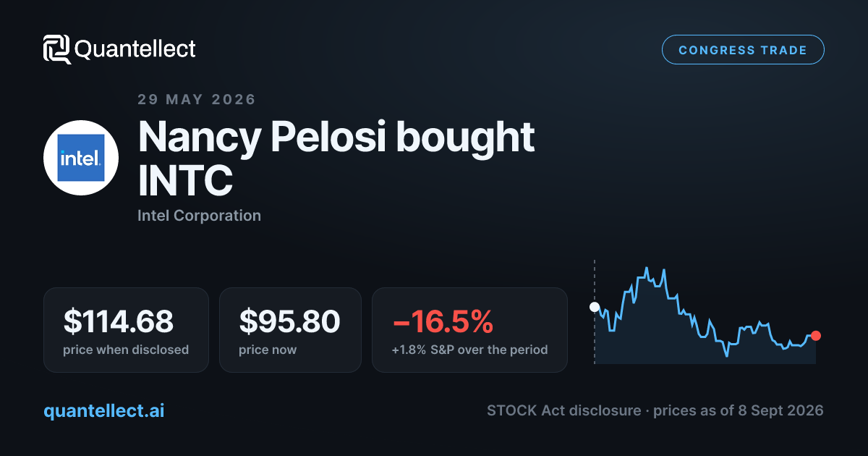Image resolution: width=868 pixels, height=456 pixels.
Task: Click the +1.8% S&P over the period text
Action: point(469,350)
